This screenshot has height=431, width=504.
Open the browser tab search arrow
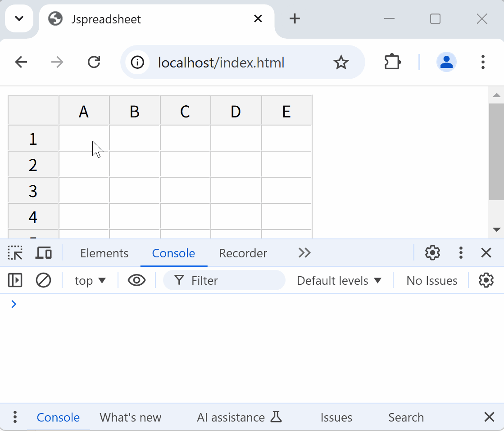click(x=19, y=18)
